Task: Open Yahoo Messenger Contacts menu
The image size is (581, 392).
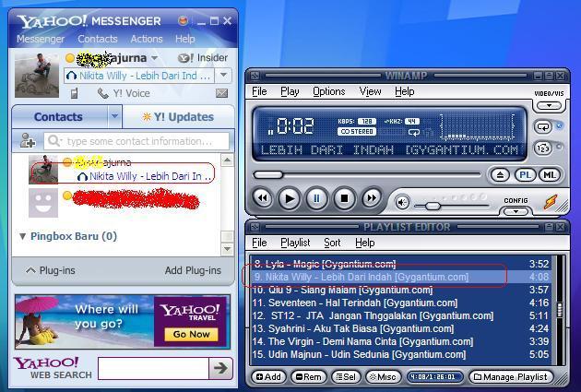Action: [x=98, y=39]
